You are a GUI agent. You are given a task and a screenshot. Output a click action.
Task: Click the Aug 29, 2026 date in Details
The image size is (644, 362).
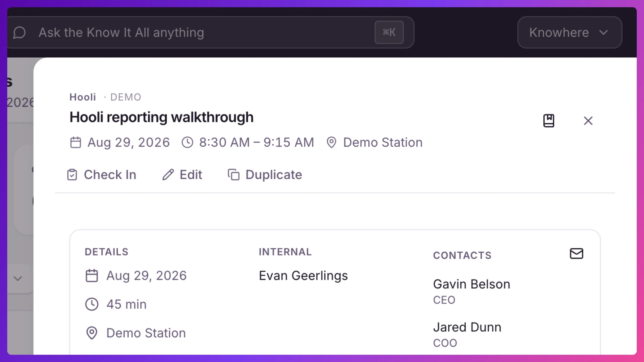147,276
